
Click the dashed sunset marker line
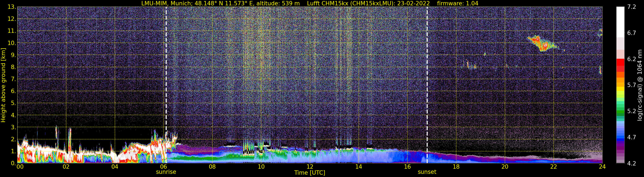[x=427, y=85]
